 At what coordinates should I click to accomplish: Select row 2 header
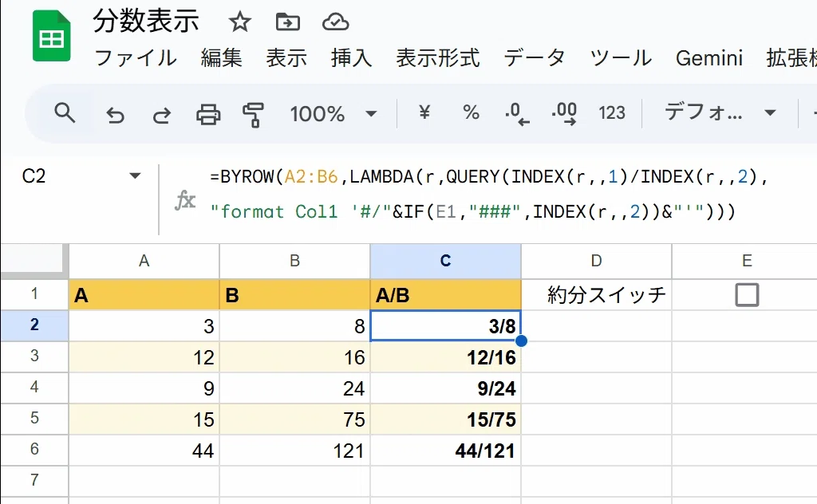[34, 325]
